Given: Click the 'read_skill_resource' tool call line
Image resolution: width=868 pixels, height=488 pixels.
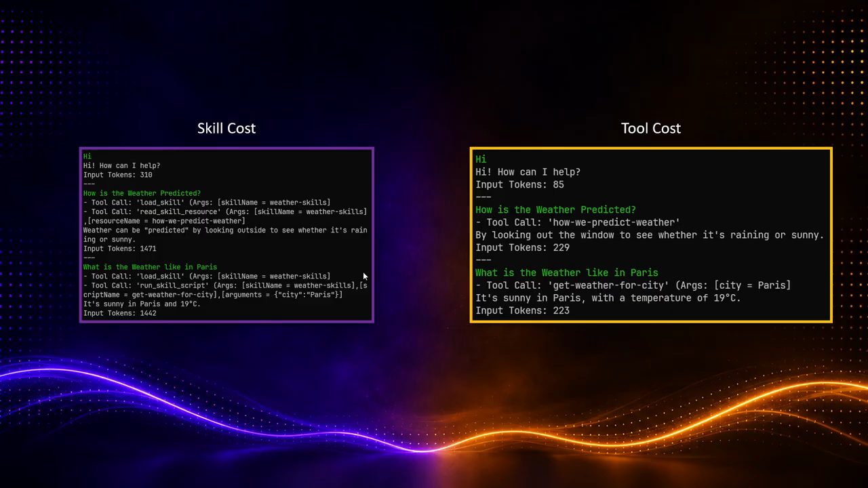Looking at the screenshot, I should [225, 216].
